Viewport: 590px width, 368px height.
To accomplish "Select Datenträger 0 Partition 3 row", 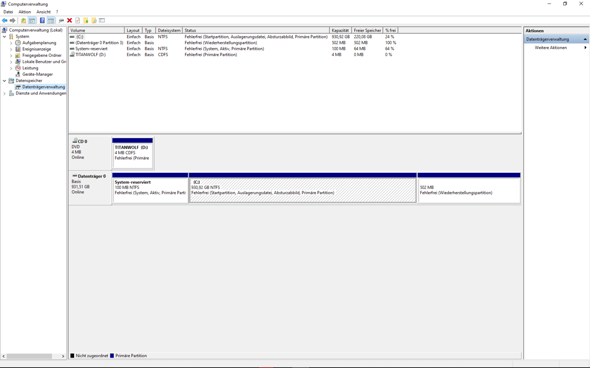I will pos(233,43).
